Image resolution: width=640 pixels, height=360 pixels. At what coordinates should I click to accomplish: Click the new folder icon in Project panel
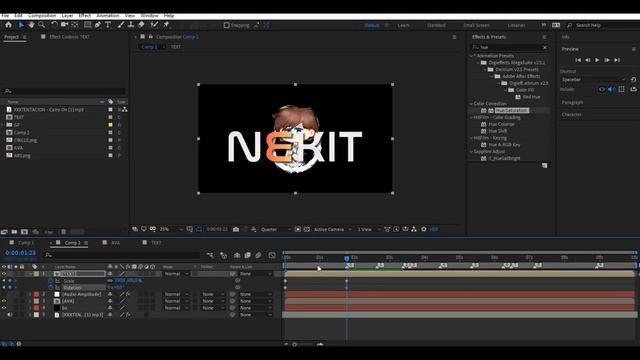[x=14, y=232]
